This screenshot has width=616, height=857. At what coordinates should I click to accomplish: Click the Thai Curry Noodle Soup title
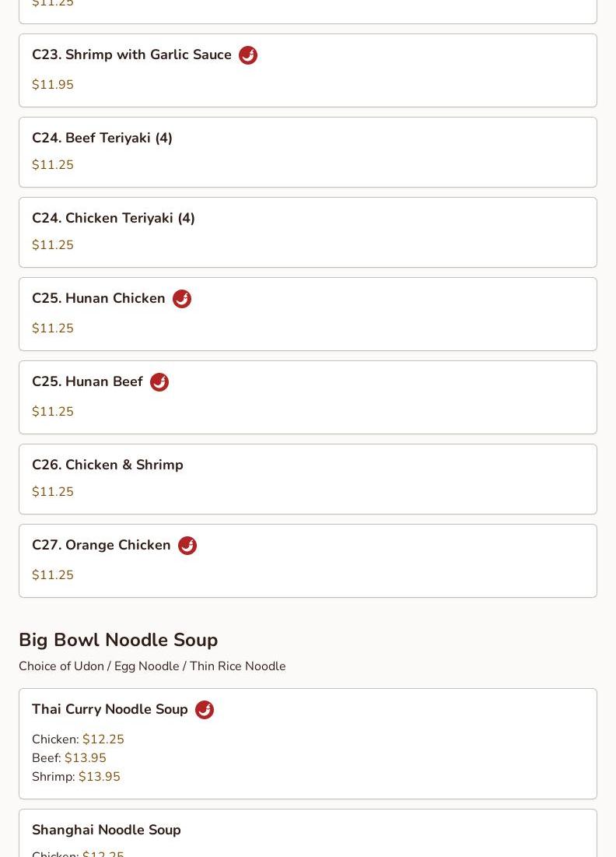(x=110, y=709)
